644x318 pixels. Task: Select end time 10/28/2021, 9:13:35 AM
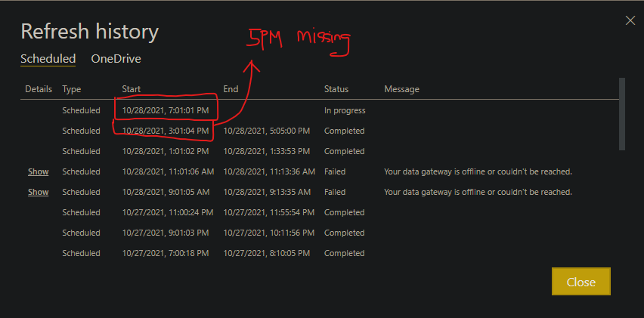[x=267, y=192]
